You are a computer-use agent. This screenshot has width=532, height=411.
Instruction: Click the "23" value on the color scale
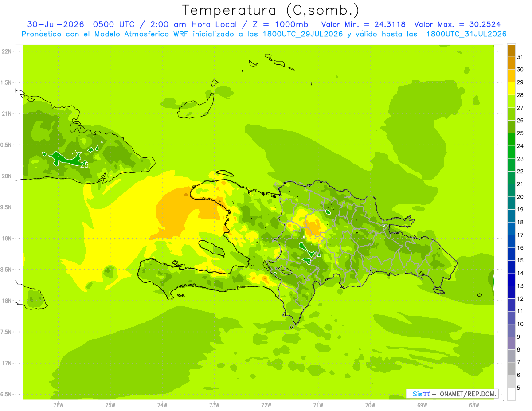click(x=520, y=159)
